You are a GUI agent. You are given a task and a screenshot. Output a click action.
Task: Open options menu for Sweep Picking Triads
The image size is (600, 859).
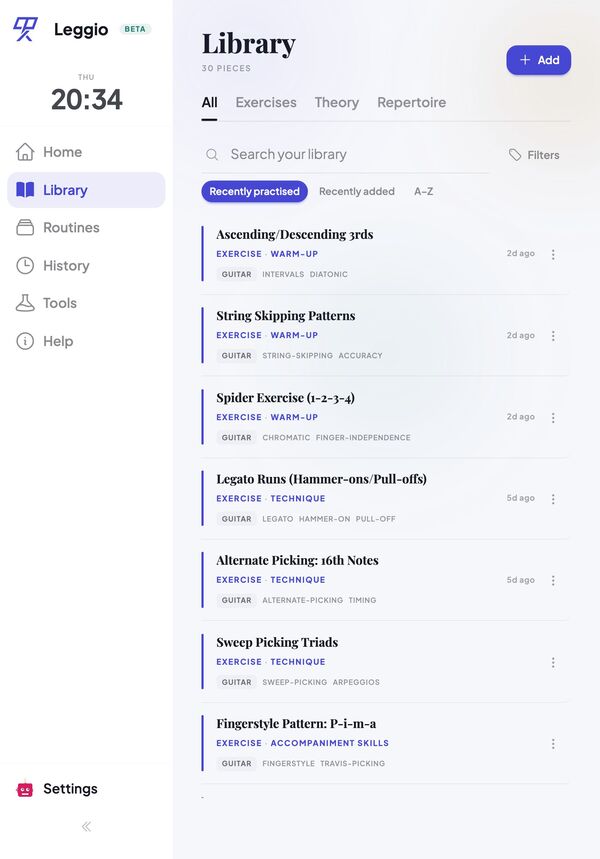pyautogui.click(x=553, y=662)
